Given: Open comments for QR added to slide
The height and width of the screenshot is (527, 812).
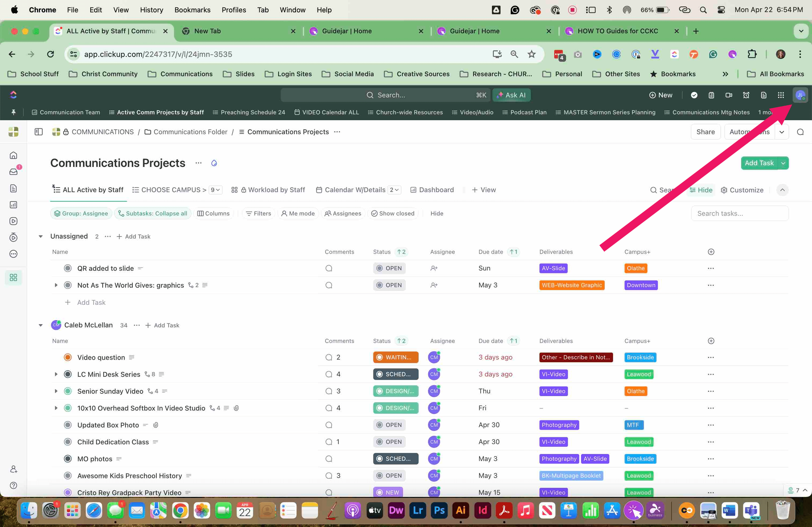Looking at the screenshot, I should [329, 268].
